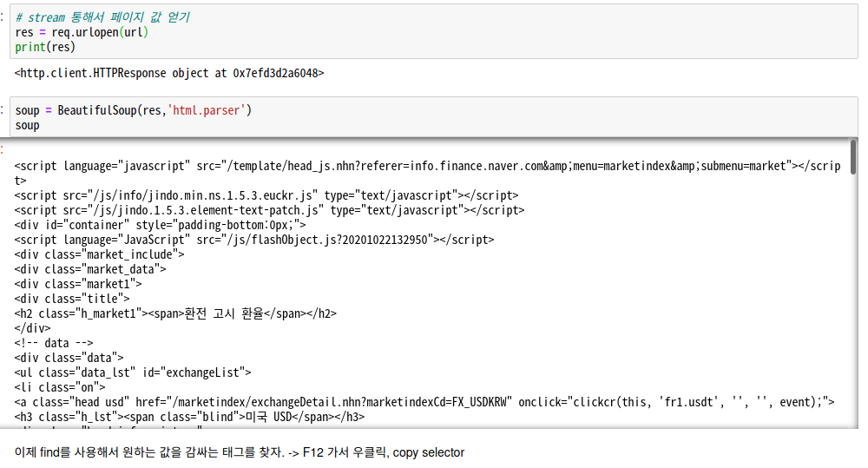Click the code line 'res = req.urlopen(url)'
Screen dimensions: 868x468
coord(82,32)
